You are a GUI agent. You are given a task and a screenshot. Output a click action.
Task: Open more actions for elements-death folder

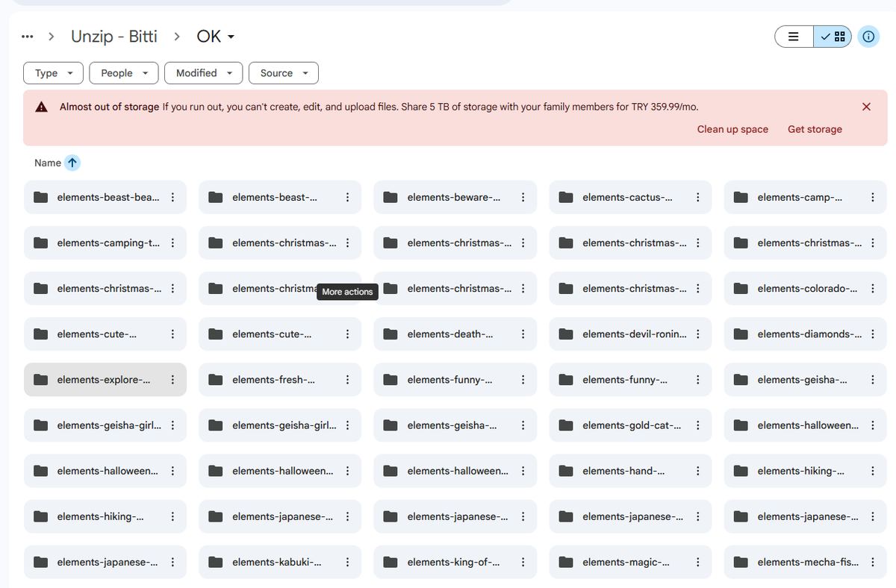pyautogui.click(x=523, y=334)
